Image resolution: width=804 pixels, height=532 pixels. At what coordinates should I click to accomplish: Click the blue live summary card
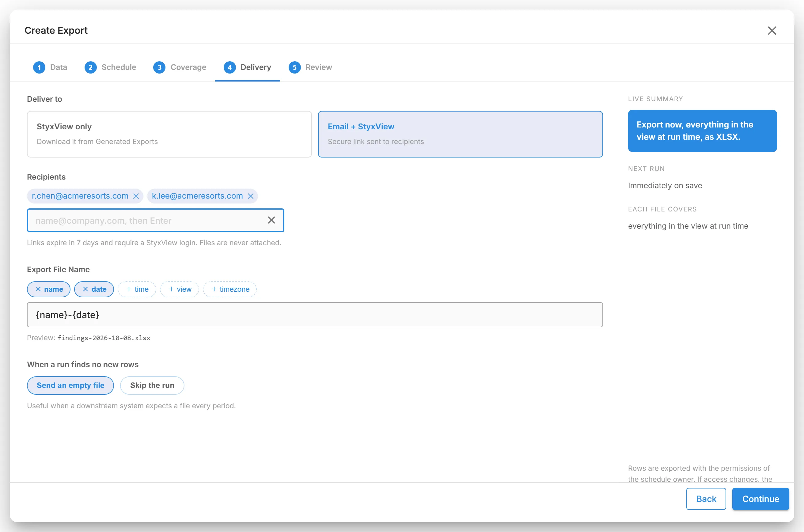702,131
